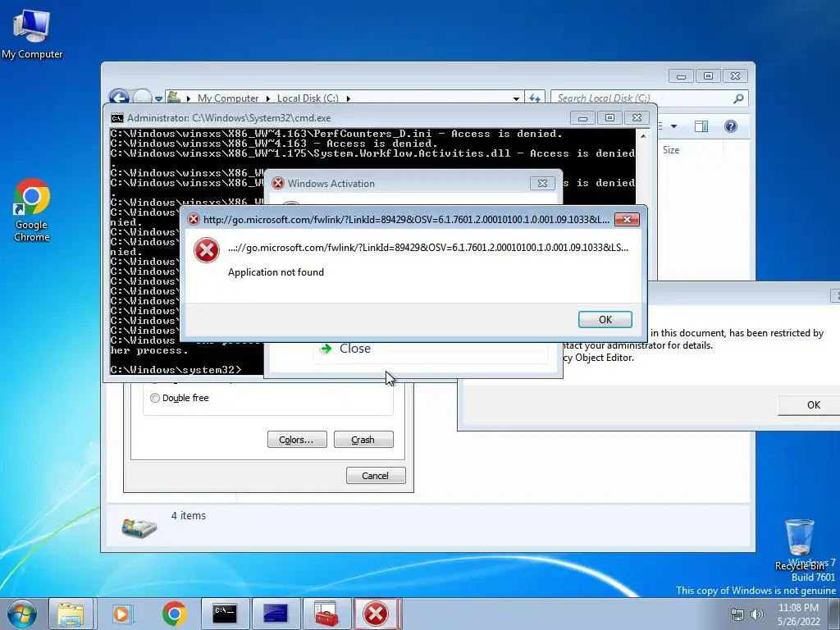Open the clock showing 11:08 PM
Viewport: 840px width, 630px height.
798,614
